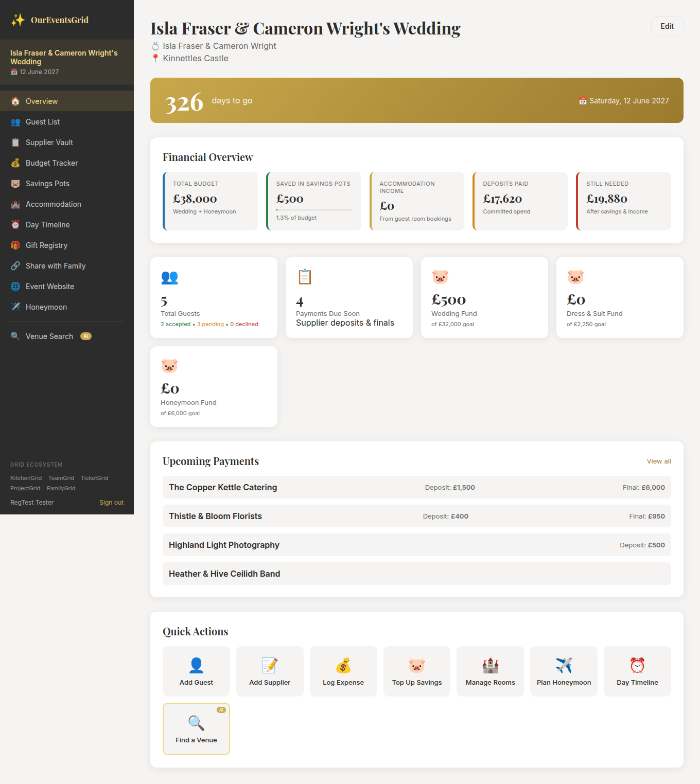Click the person icon in Add Guest action
The height and width of the screenshot is (784, 700).
(196, 665)
